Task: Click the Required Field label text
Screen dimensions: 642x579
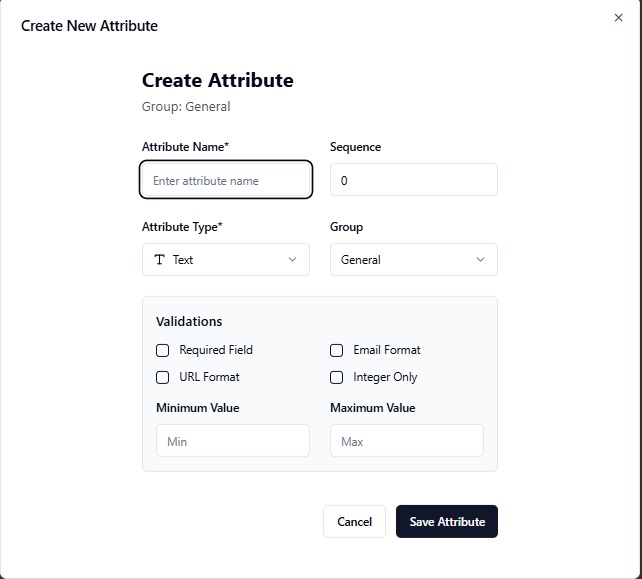Action: click(x=216, y=350)
